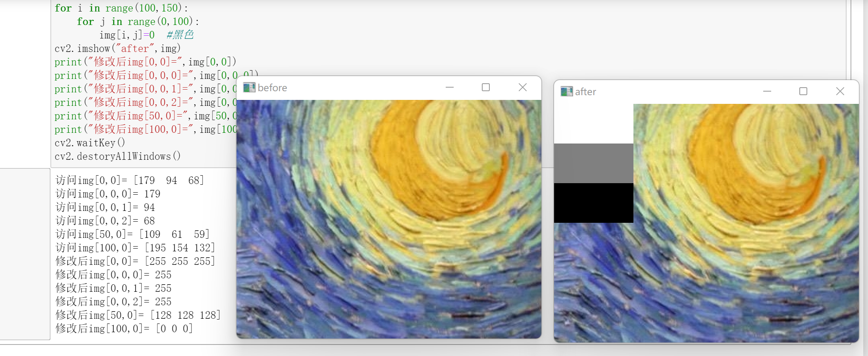
Task: Click the before window title bar
Action: (357, 88)
